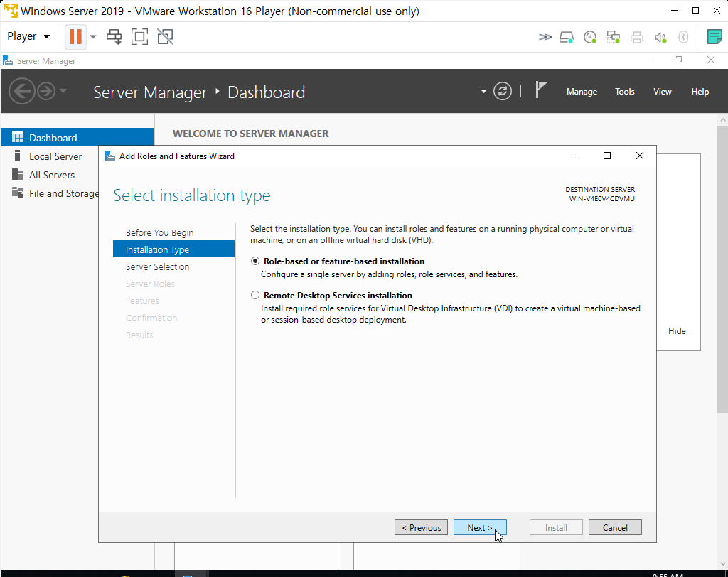The height and width of the screenshot is (577, 728).
Task: Pause the virtual machine in VMware toolbar
Action: [x=75, y=36]
